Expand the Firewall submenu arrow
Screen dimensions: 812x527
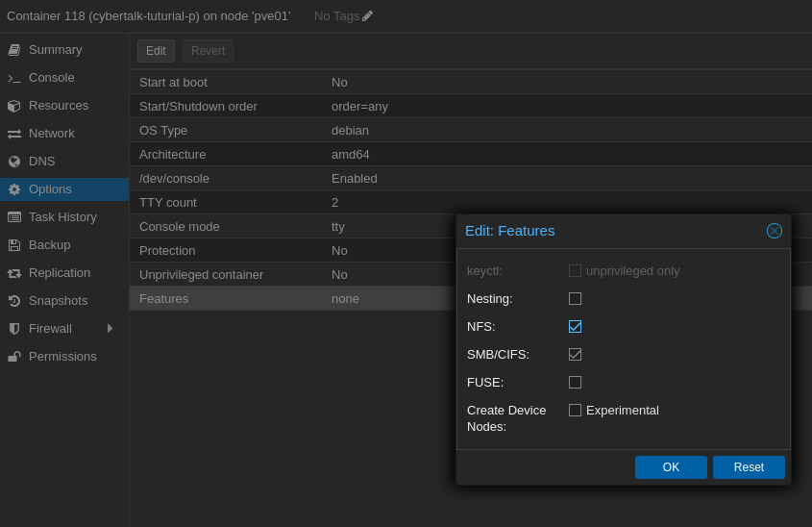click(x=110, y=329)
